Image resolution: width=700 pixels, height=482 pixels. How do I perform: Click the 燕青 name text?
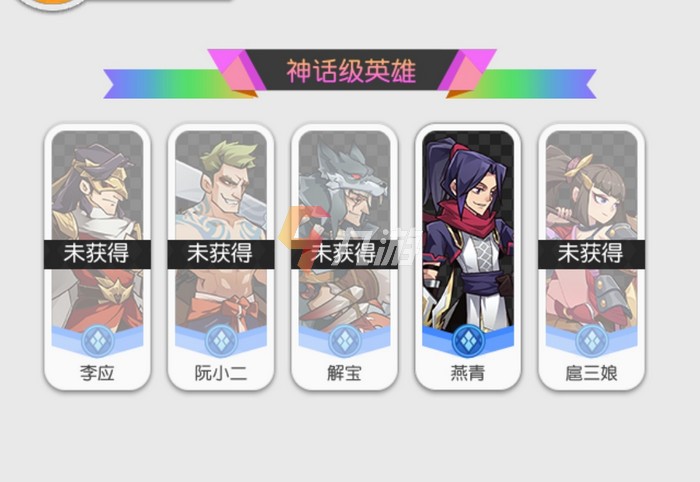[x=468, y=373]
